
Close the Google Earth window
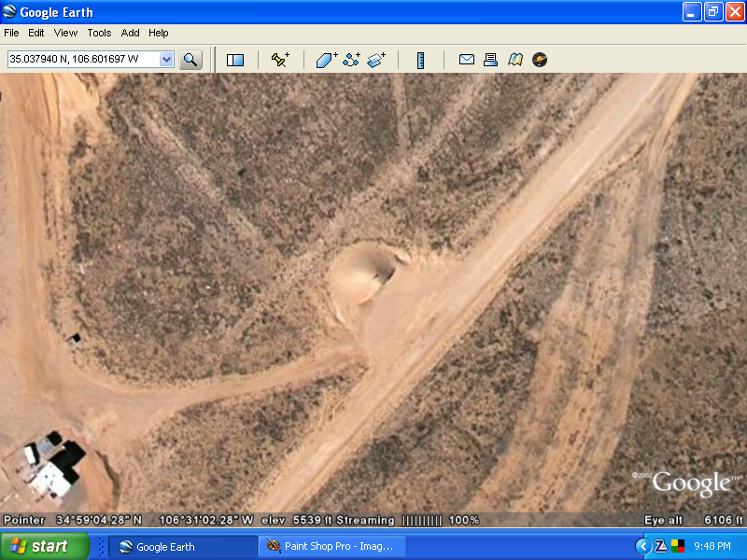pyautogui.click(x=735, y=12)
